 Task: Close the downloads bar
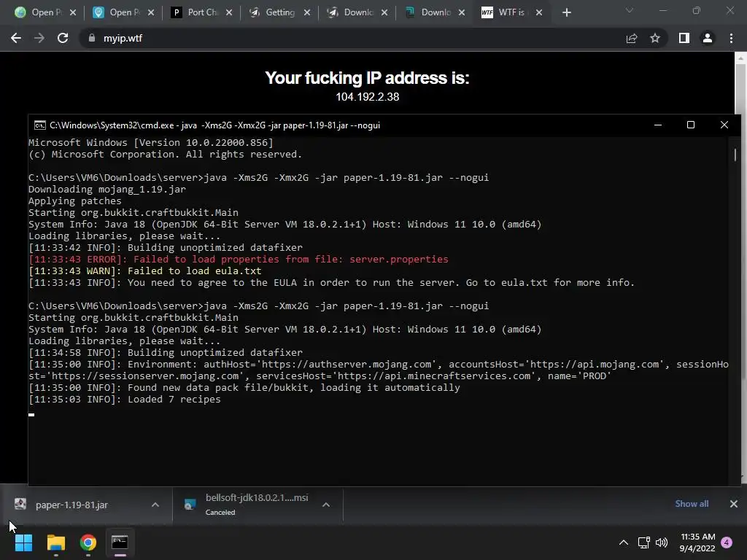pos(734,504)
